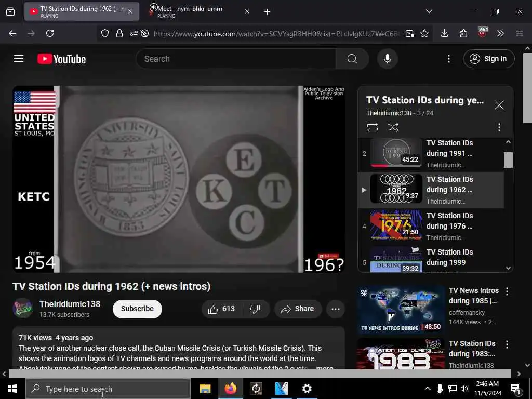Open File Explorer from taskbar

(205, 389)
